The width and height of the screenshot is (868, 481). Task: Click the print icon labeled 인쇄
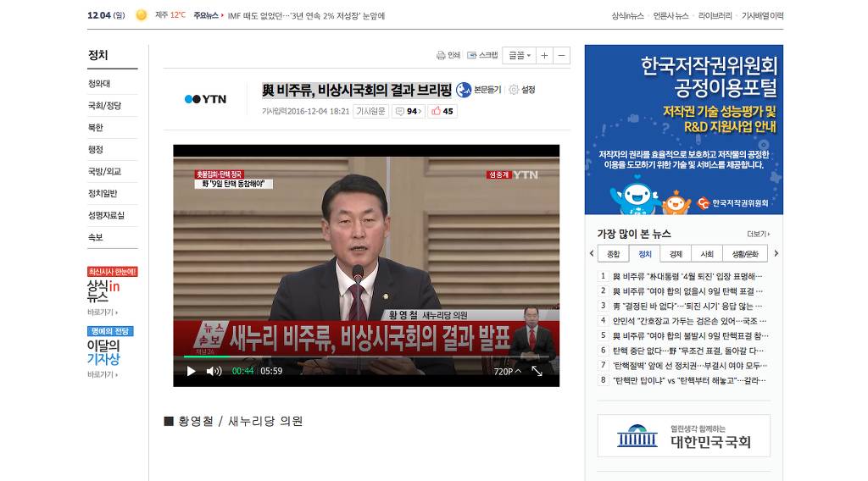pyautogui.click(x=448, y=55)
